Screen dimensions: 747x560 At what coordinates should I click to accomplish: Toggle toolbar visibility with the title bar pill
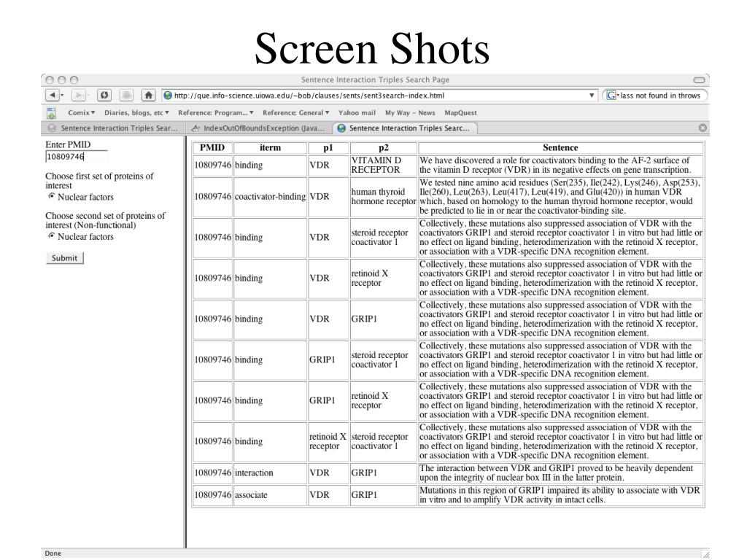coord(699,80)
